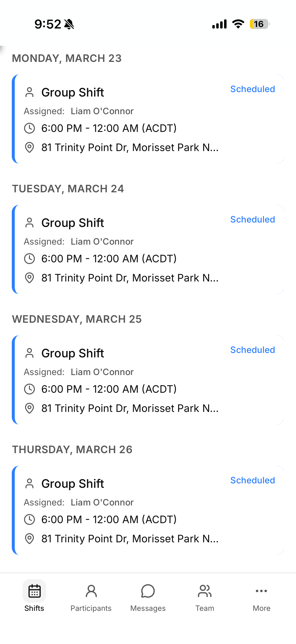
Task: Tap the Participants person icon
Action: click(91, 591)
